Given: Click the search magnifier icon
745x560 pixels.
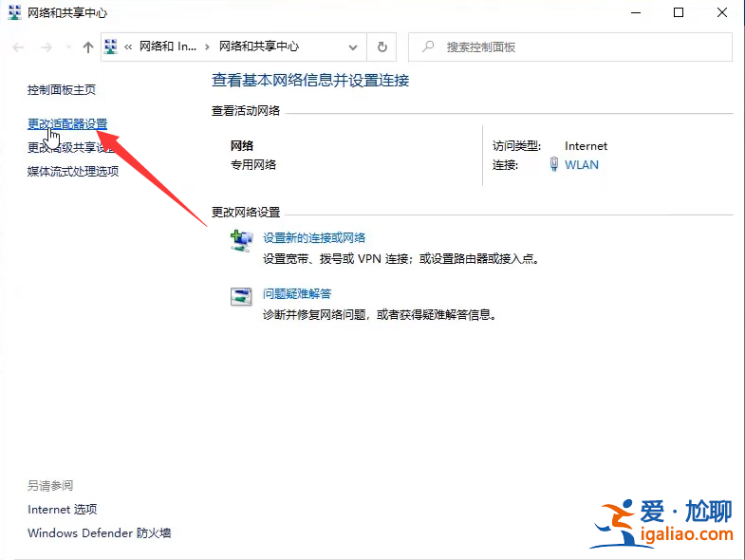Looking at the screenshot, I should [x=428, y=47].
